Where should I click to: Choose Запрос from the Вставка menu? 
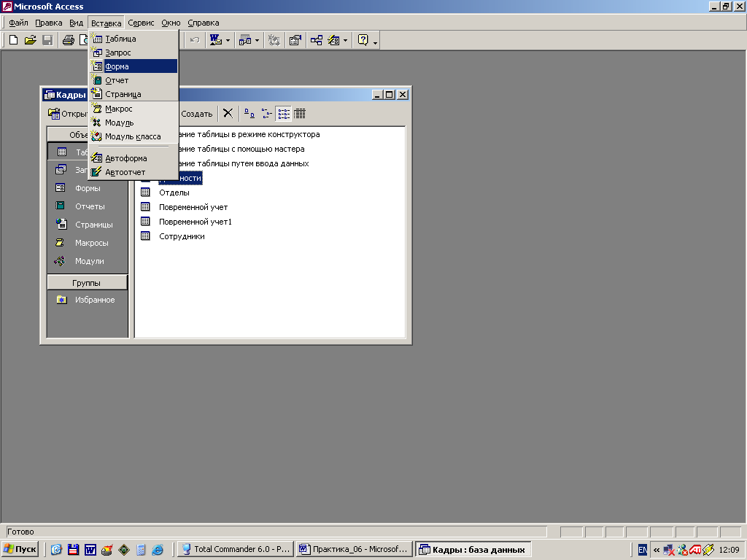[133, 52]
